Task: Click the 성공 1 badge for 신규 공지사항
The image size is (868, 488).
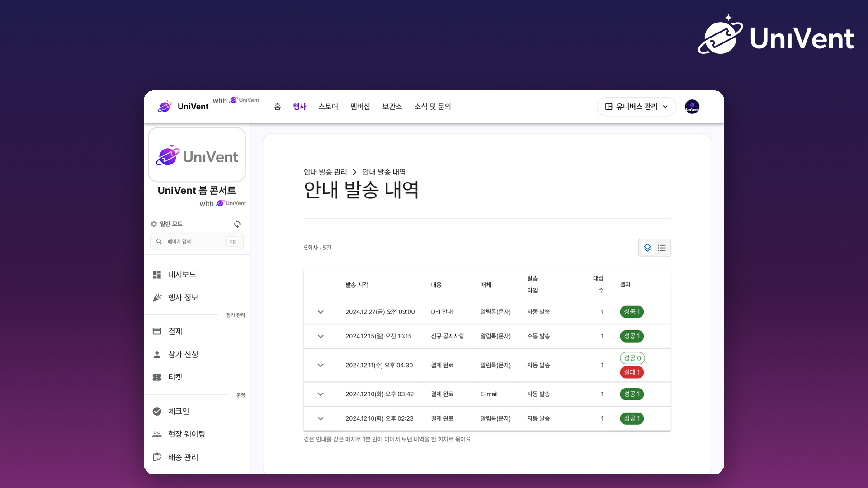Action: coord(632,336)
